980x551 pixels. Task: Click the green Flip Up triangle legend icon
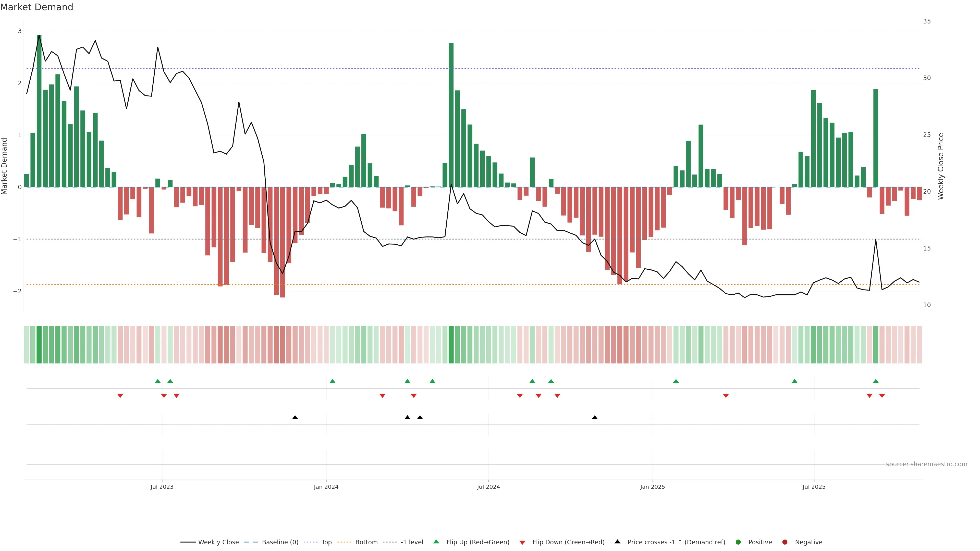[436, 542]
